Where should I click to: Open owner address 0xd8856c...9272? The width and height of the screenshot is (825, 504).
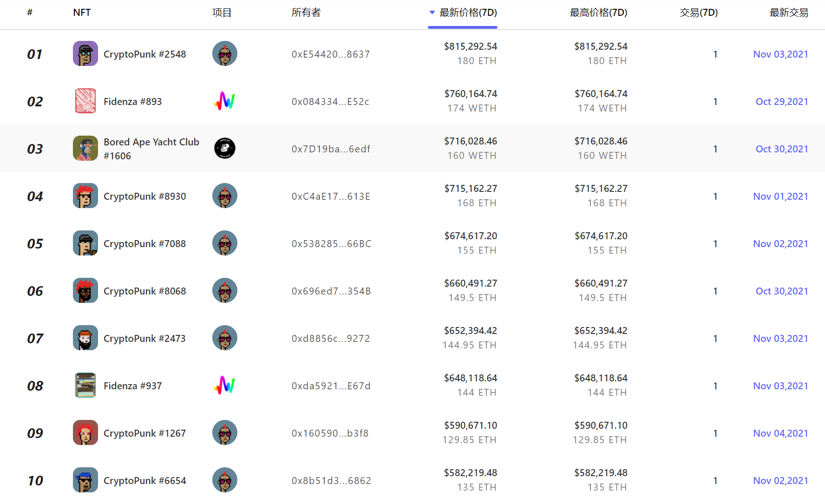331,339
